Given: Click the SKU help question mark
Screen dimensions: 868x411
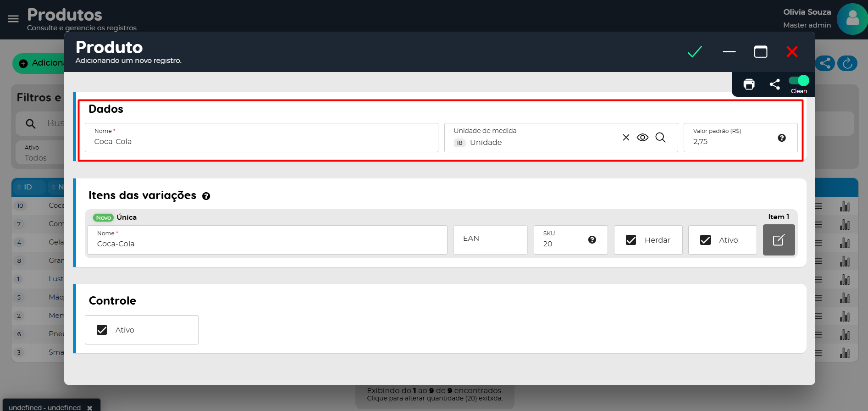Looking at the screenshot, I should (x=592, y=240).
